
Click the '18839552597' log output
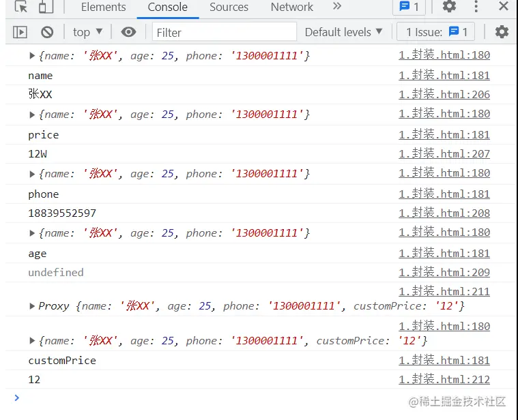point(62,213)
